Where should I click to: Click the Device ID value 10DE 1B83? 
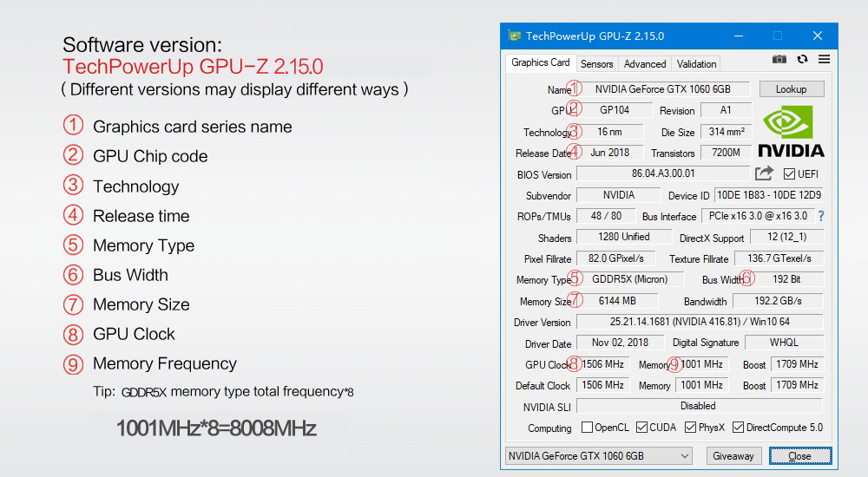tap(769, 195)
